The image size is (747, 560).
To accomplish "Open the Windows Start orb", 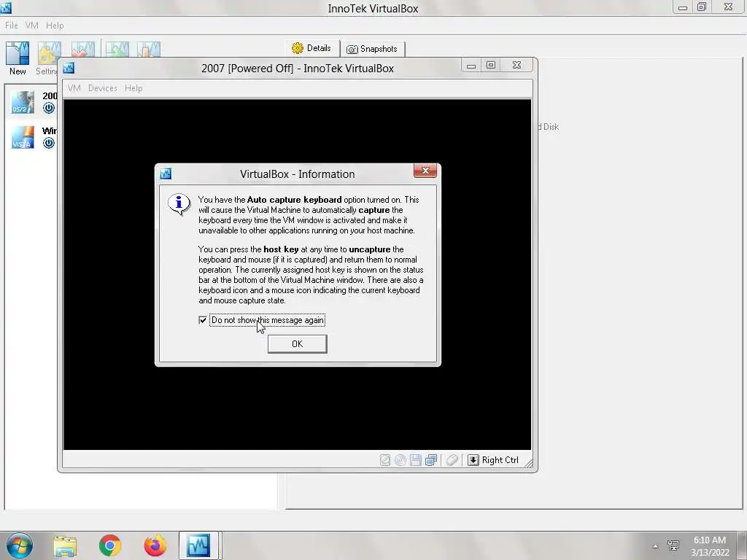I will pos(20,545).
